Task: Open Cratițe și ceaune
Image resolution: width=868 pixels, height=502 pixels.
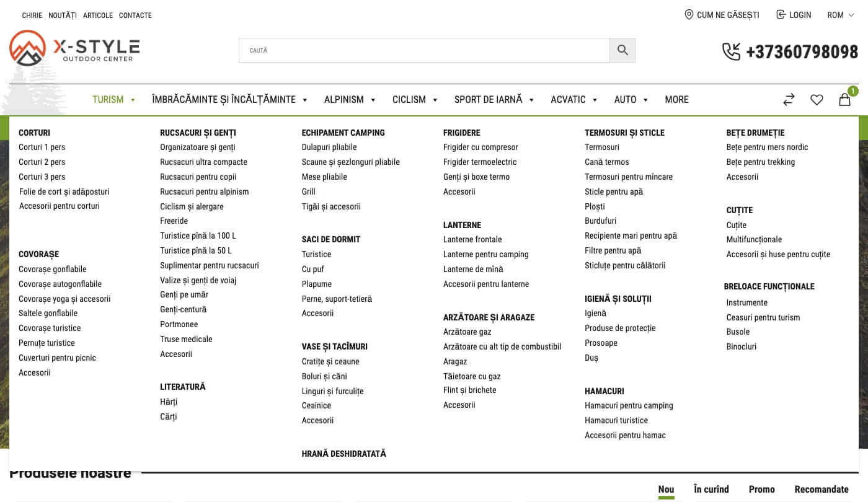Action: click(x=330, y=361)
